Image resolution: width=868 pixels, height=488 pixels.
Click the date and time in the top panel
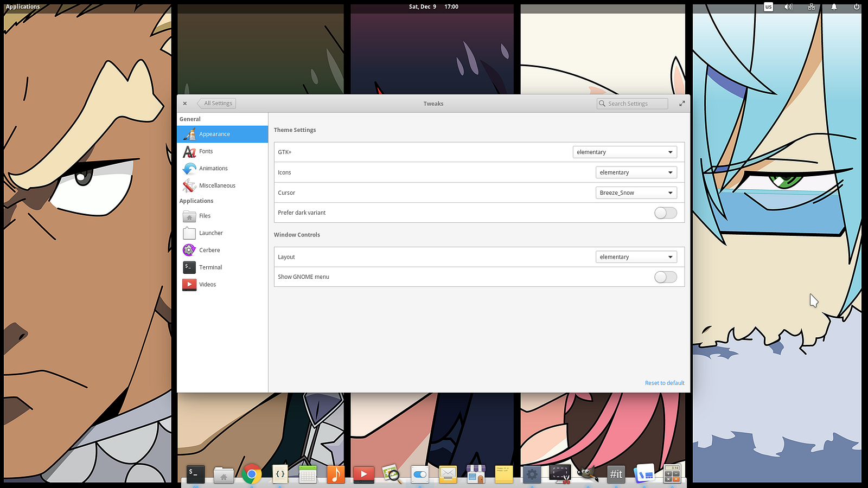[x=433, y=7]
